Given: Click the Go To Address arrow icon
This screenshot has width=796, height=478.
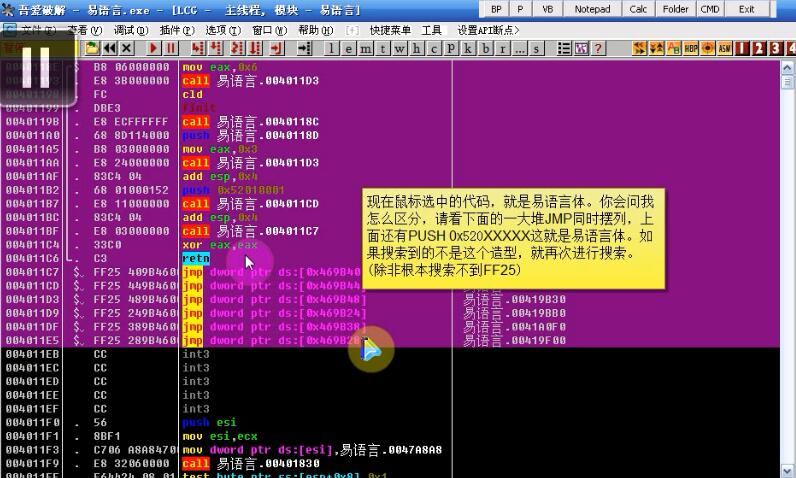Looking at the screenshot, I should tap(304, 48).
